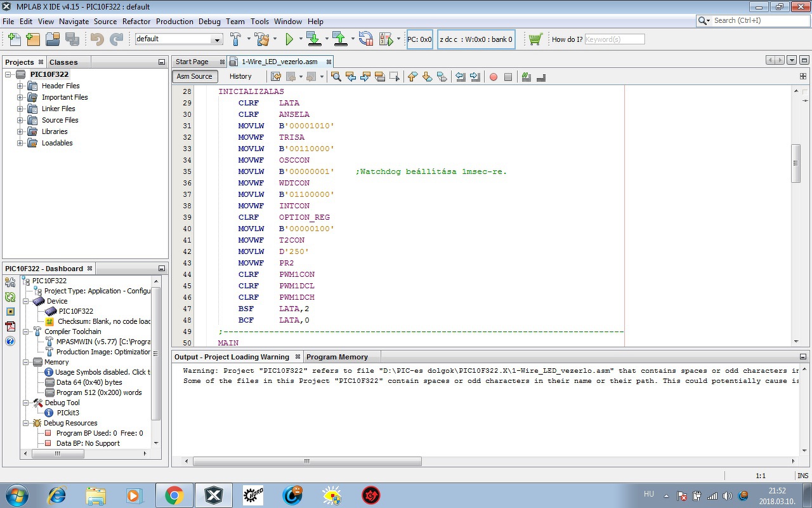Image resolution: width=812 pixels, height=508 pixels.
Task: Open the Start Page tab
Action: point(192,62)
